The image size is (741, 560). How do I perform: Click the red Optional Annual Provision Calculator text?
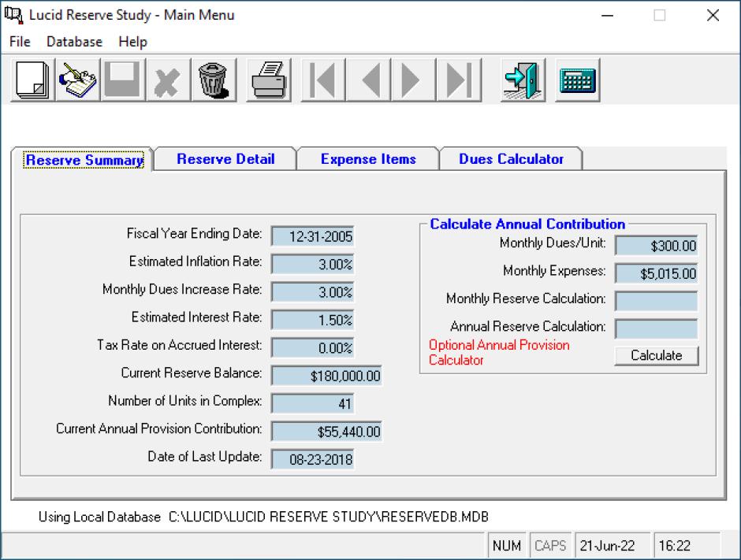pyautogui.click(x=499, y=352)
